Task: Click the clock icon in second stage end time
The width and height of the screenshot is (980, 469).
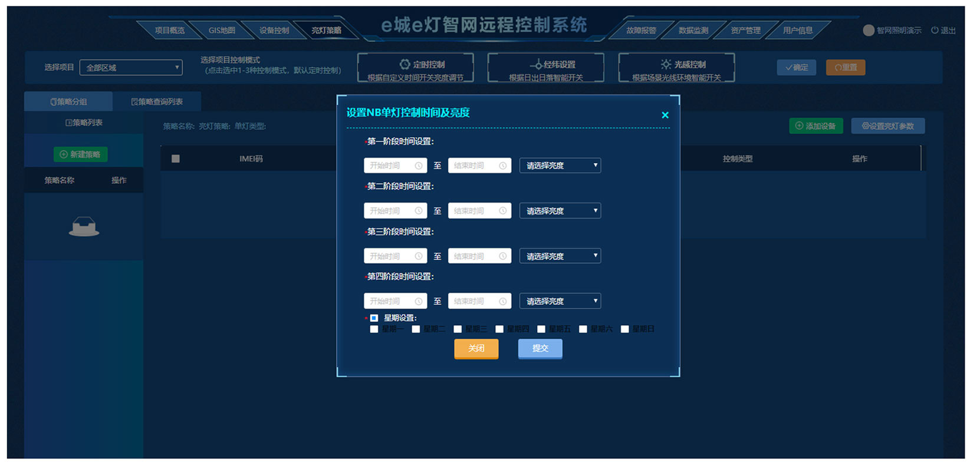Action: tap(503, 211)
